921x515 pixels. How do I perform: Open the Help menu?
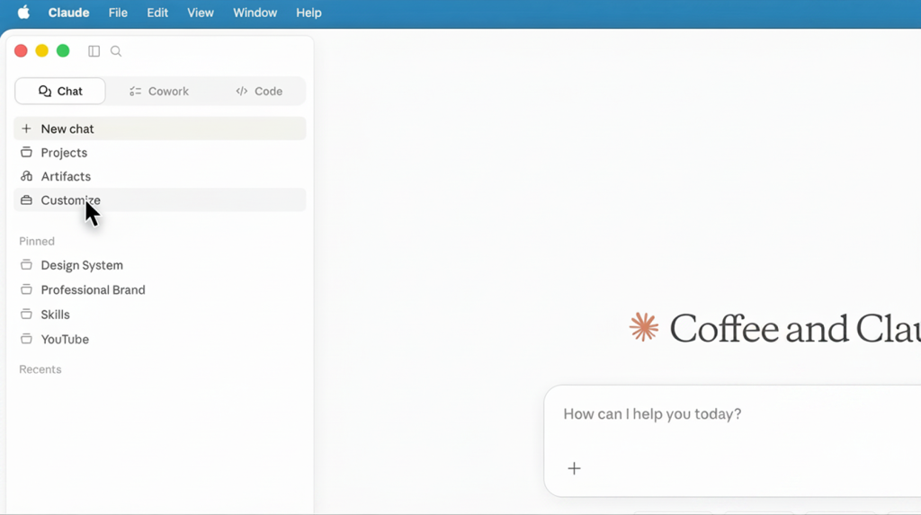(309, 12)
